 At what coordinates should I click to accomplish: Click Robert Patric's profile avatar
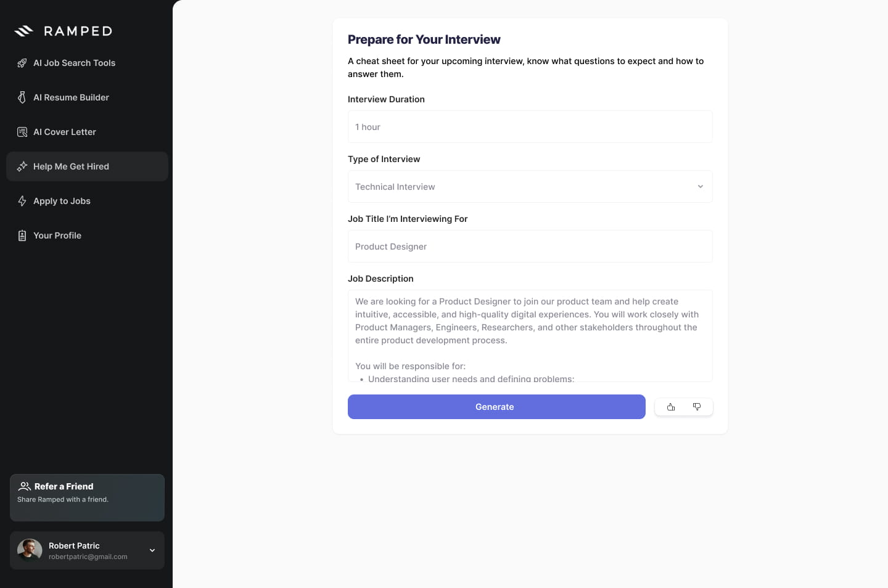click(x=30, y=550)
